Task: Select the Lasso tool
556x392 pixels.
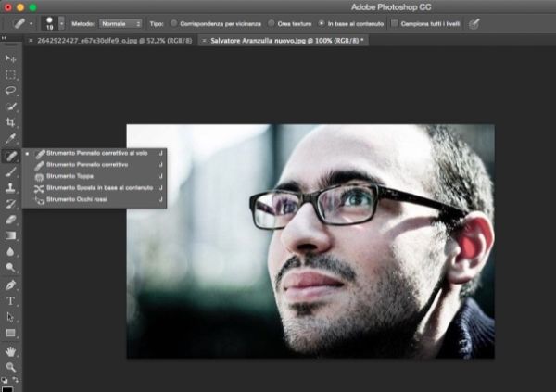Action: tap(11, 91)
